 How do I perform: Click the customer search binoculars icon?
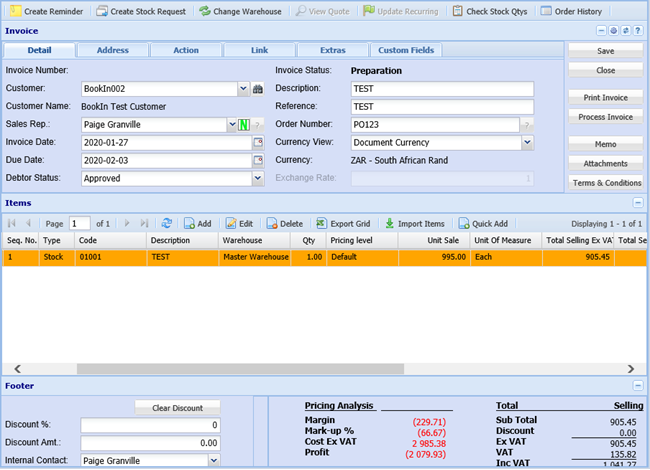[x=257, y=89]
